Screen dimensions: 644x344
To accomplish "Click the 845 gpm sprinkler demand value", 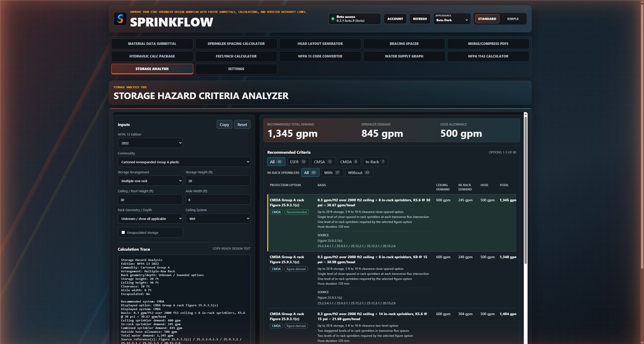I will pyautogui.click(x=382, y=134).
